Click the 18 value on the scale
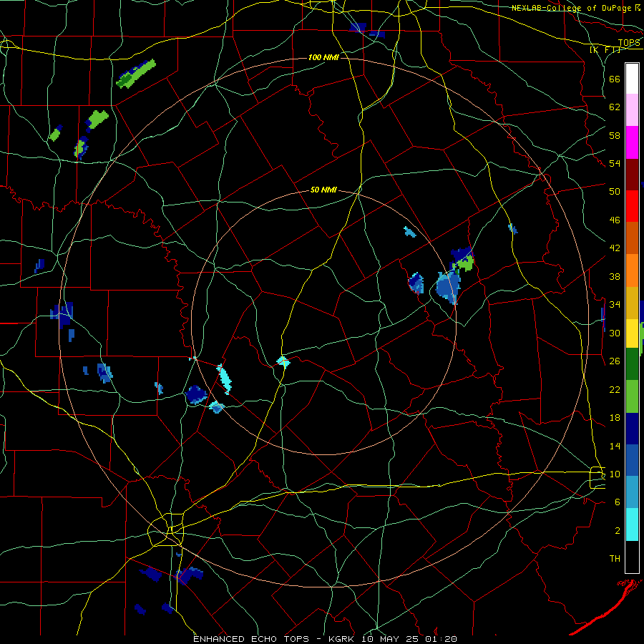The image size is (644, 644). pos(615,418)
